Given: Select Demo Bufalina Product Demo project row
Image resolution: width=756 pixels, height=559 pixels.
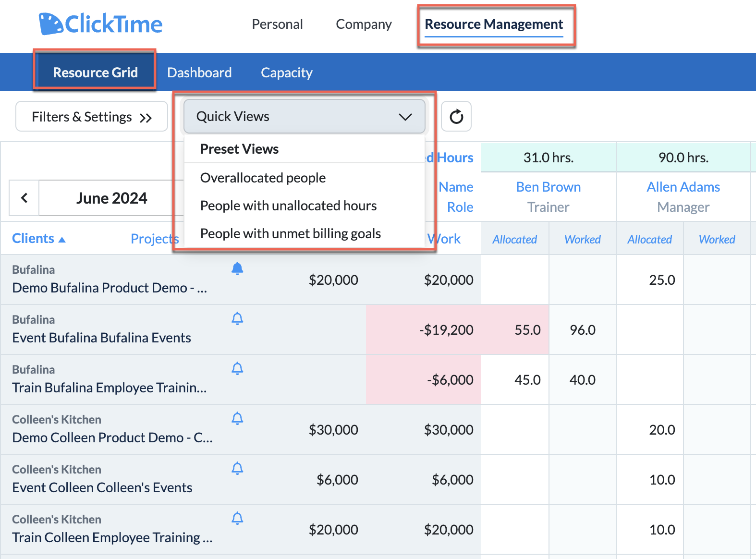Looking at the screenshot, I should click(110, 288).
